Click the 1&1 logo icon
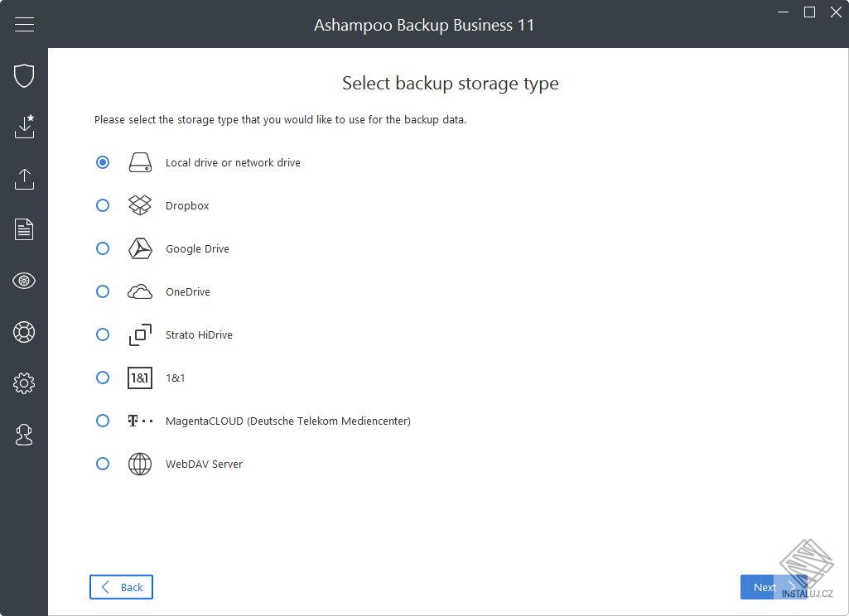Viewport: 849px width, 616px height. click(139, 378)
